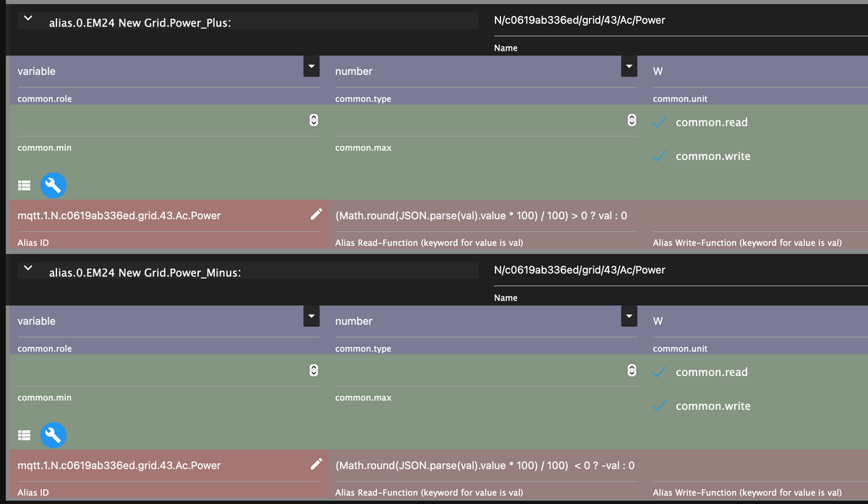Image resolution: width=868 pixels, height=504 pixels.
Task: Open the common.role dropdown for Power_Minus
Action: click(x=311, y=317)
